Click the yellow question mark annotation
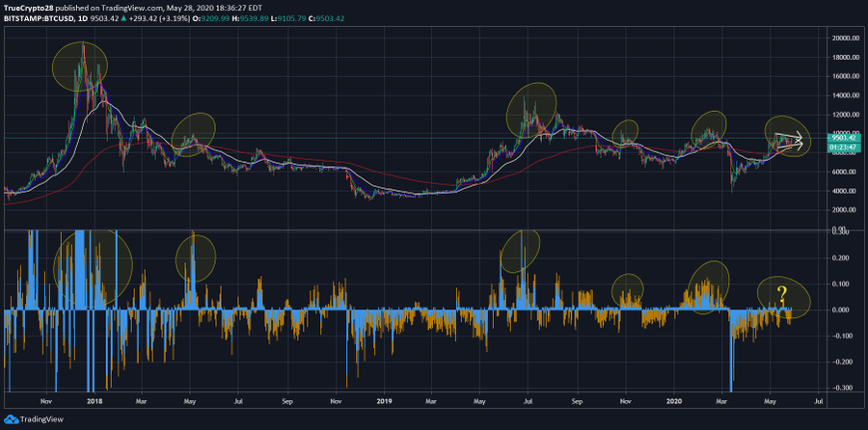Viewport: 868px width, 430px height. (x=782, y=295)
